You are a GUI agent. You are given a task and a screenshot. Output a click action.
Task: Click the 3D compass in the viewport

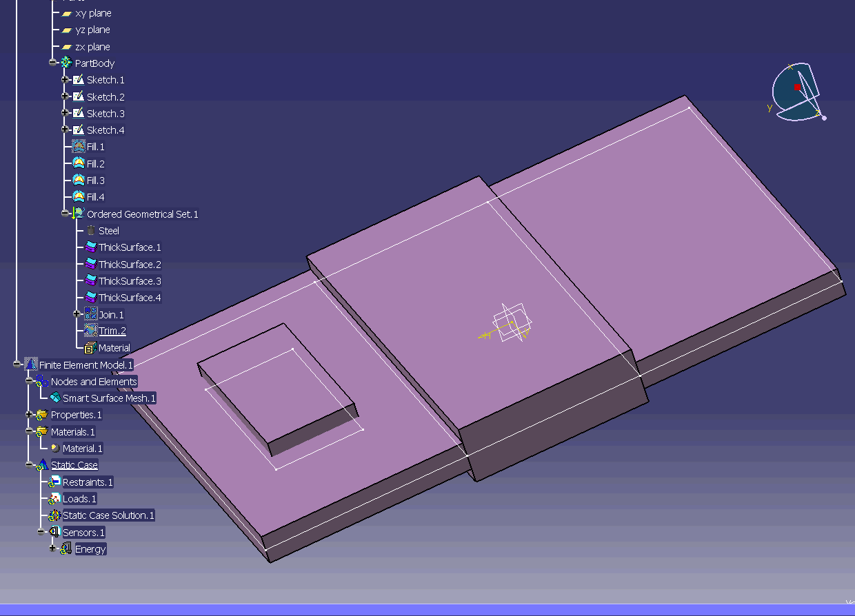797,92
